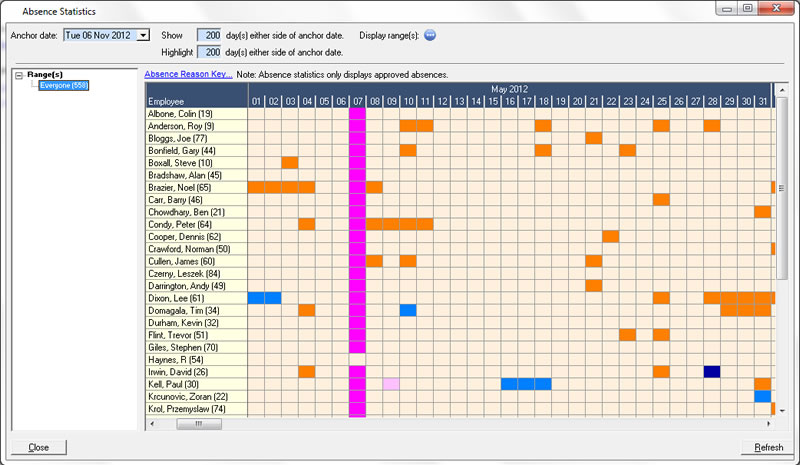Click the vertical scrollbar down arrow
The width and height of the screenshot is (800, 465).
(782, 410)
